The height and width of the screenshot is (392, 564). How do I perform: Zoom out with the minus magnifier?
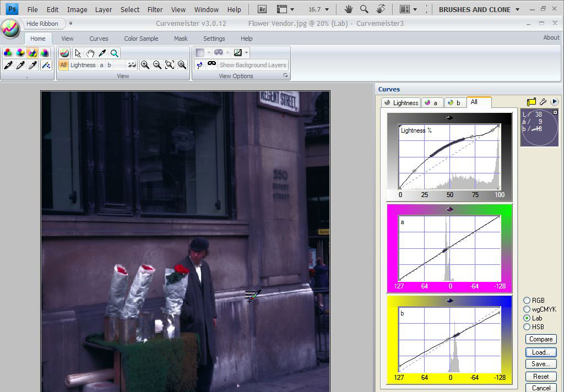tap(157, 65)
